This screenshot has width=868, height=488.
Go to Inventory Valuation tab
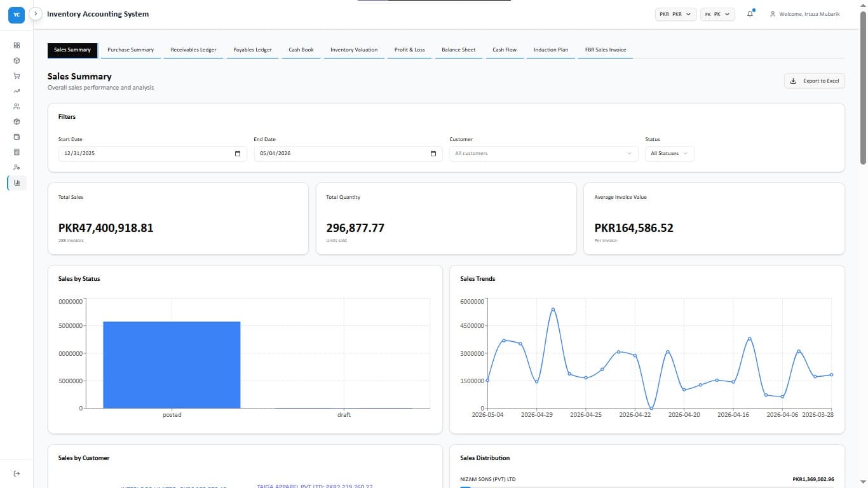354,50
